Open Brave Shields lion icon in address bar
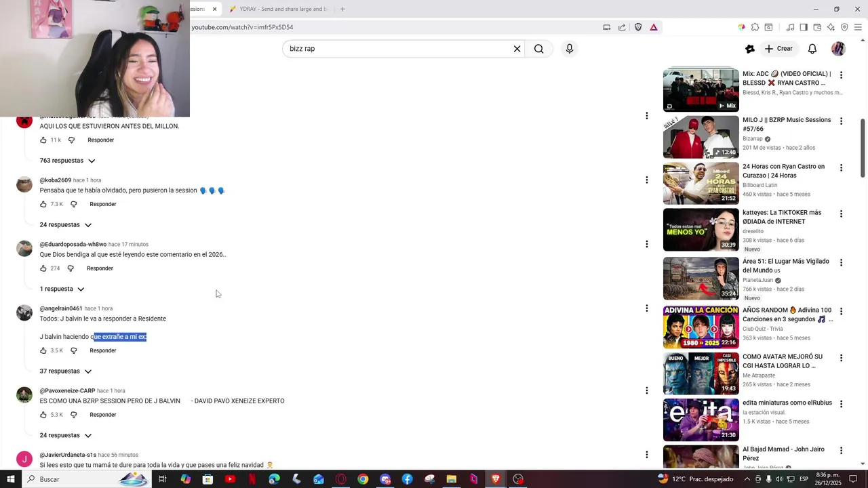This screenshot has height=488, width=868. click(638, 27)
